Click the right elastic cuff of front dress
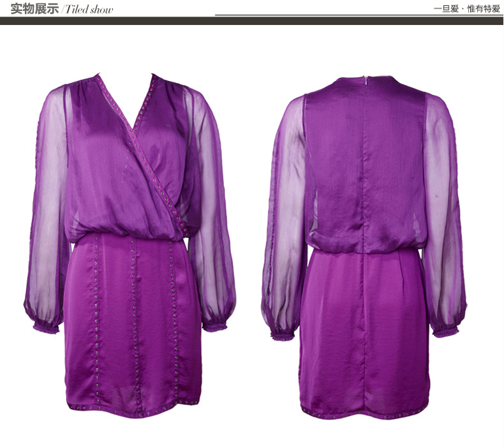504x446 pixels. (x=215, y=326)
